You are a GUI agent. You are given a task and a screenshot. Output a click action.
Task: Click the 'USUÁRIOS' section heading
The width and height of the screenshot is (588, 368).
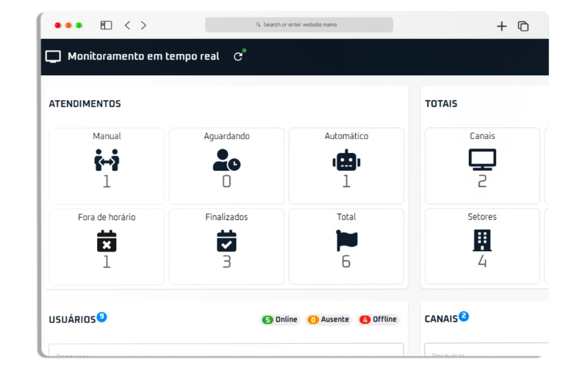(72, 319)
